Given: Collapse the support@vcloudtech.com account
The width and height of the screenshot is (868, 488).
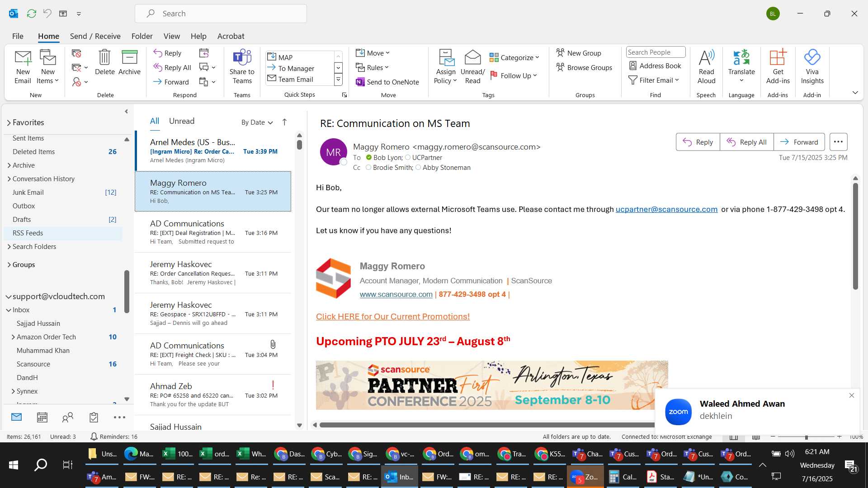Looking at the screenshot, I should click(8, 296).
